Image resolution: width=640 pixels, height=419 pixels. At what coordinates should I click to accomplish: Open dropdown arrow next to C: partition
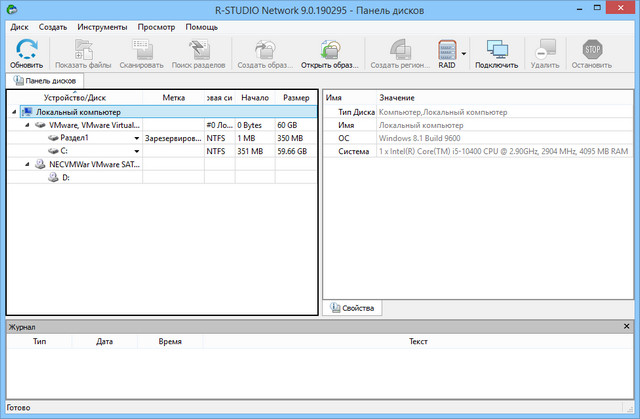pos(136,152)
